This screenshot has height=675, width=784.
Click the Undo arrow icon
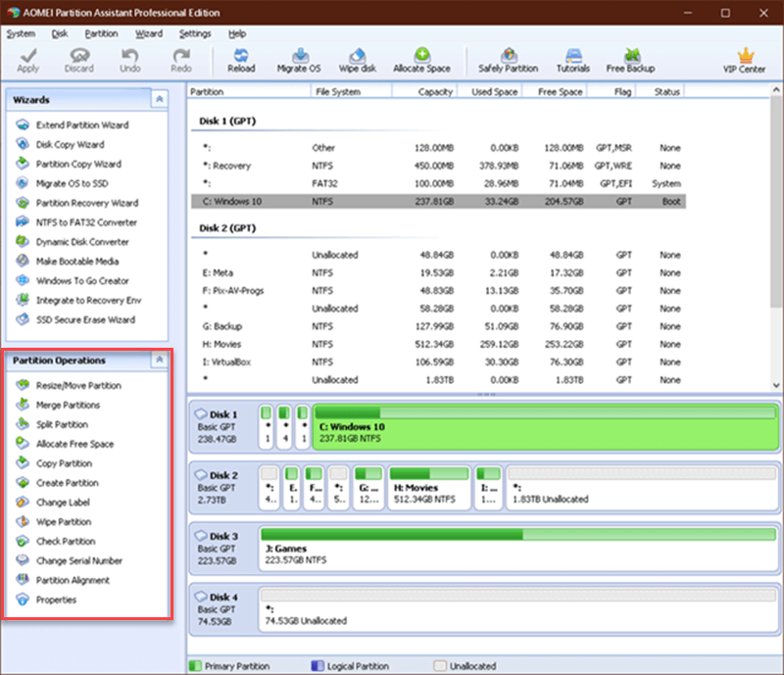[x=130, y=55]
